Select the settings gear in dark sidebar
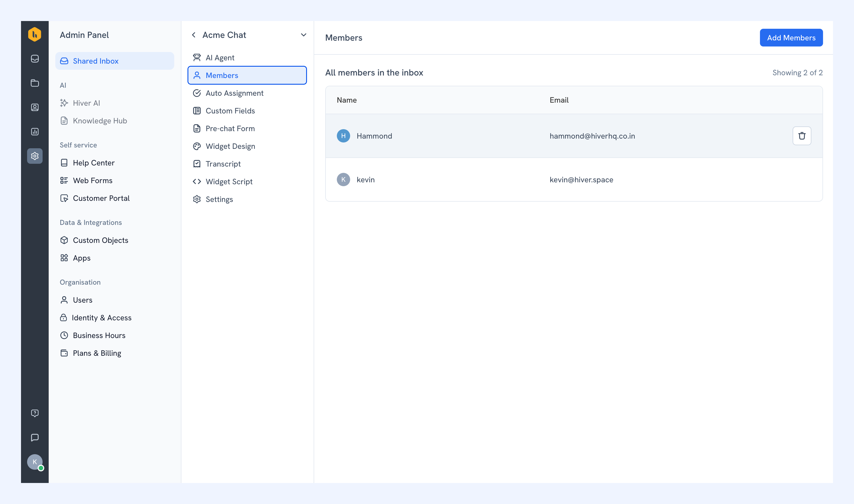The height and width of the screenshot is (504, 854). (35, 156)
